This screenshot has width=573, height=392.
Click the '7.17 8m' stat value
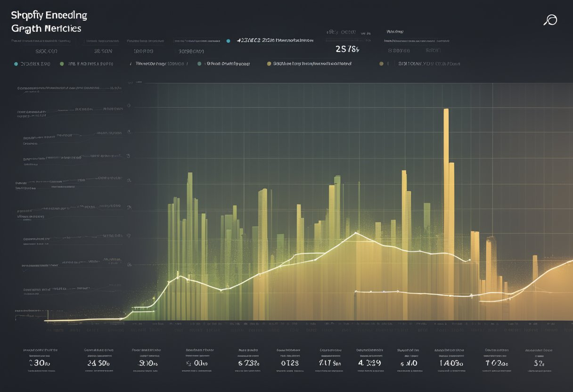(x=330, y=363)
